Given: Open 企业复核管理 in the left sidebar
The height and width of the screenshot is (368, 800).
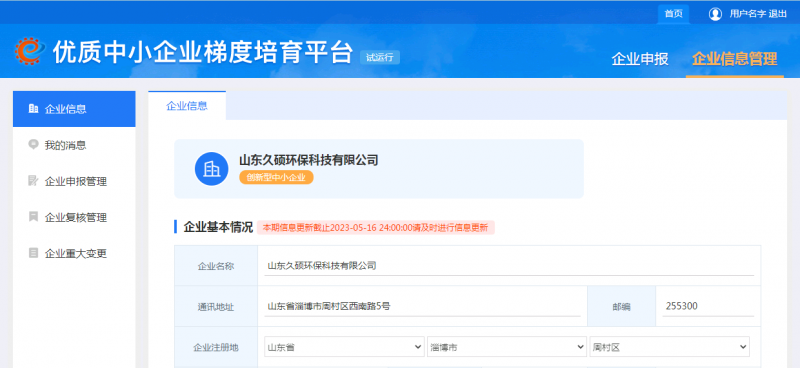Looking at the screenshot, I should pos(74,217).
